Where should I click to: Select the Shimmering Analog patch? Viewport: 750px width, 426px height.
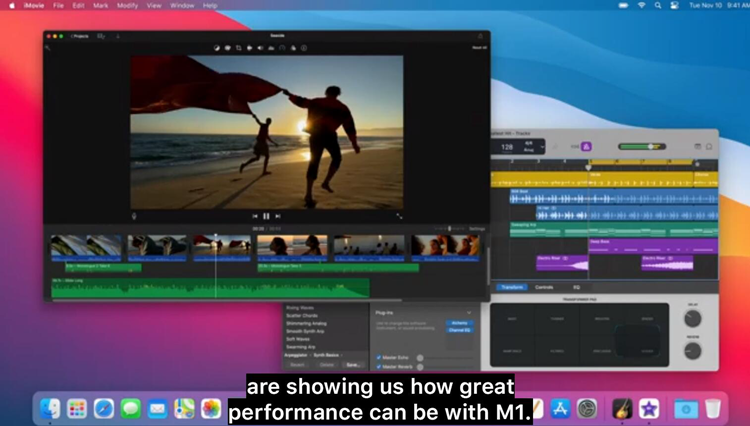coord(306,323)
